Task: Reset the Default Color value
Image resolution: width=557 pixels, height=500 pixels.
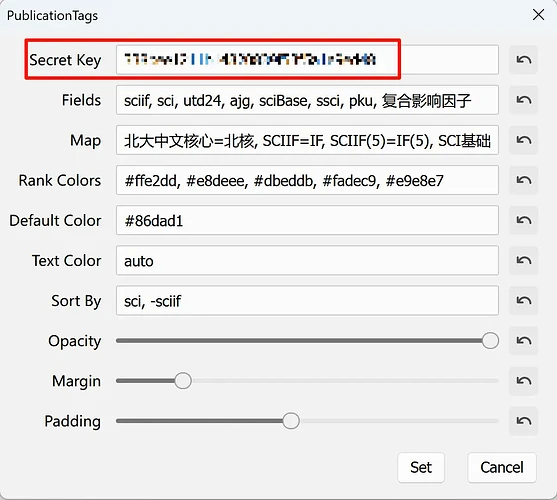Action: click(x=523, y=221)
